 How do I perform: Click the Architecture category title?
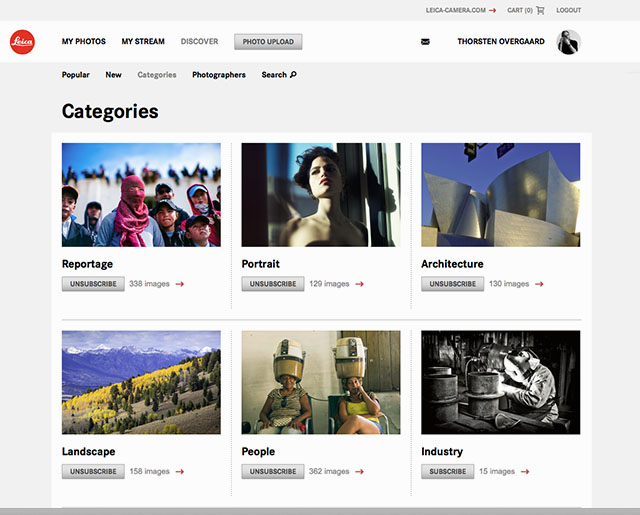[x=452, y=264]
